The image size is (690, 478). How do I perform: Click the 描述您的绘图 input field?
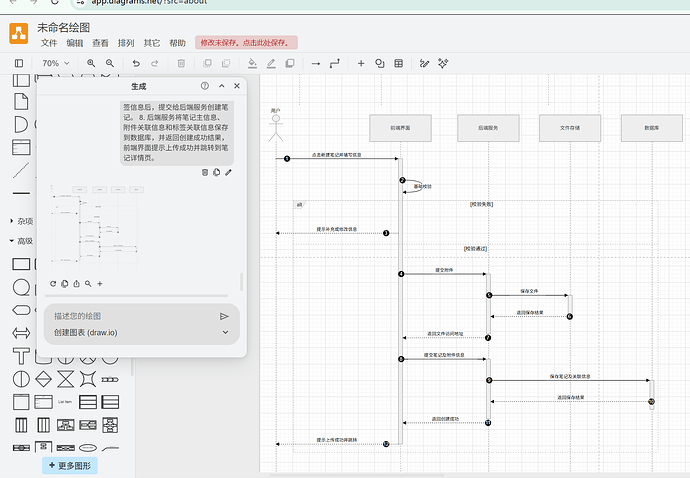[x=132, y=316]
